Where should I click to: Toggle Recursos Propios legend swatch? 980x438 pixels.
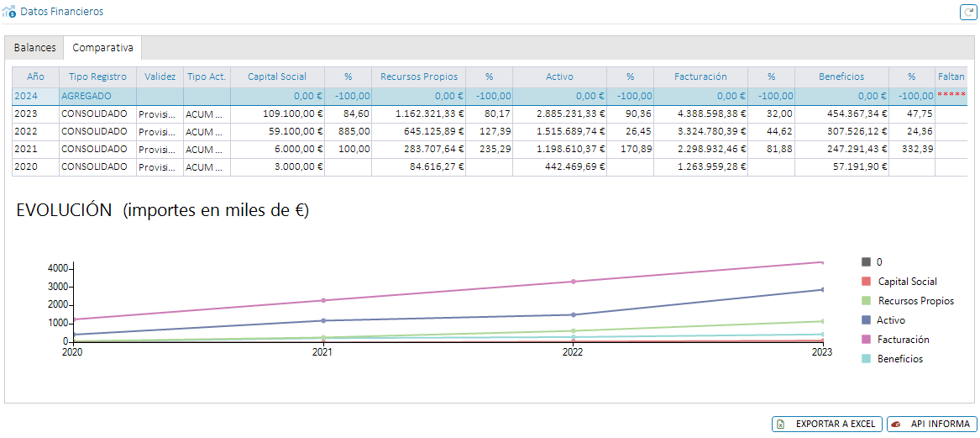867,301
